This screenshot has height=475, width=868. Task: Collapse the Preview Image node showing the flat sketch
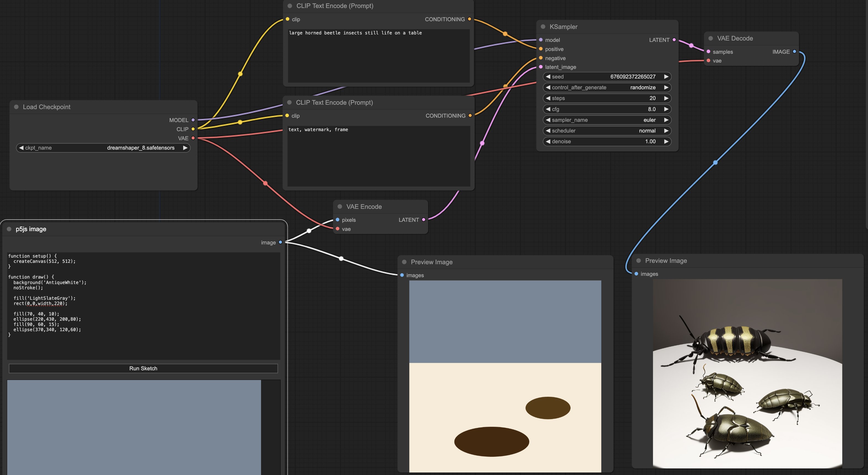click(x=404, y=262)
